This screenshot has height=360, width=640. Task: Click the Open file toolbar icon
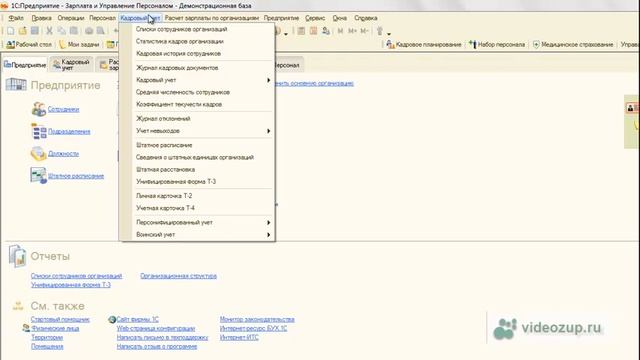coord(22,31)
